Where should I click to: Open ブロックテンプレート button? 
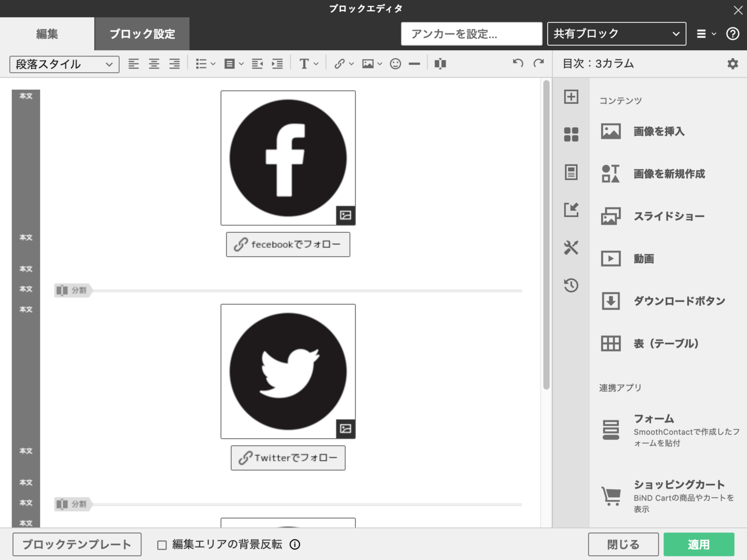pyautogui.click(x=77, y=544)
